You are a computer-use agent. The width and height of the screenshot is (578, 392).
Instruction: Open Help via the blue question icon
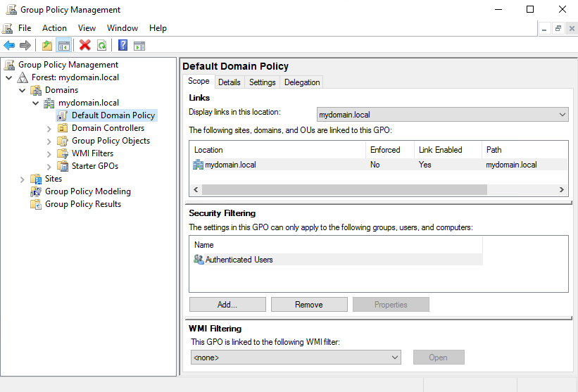click(x=122, y=46)
